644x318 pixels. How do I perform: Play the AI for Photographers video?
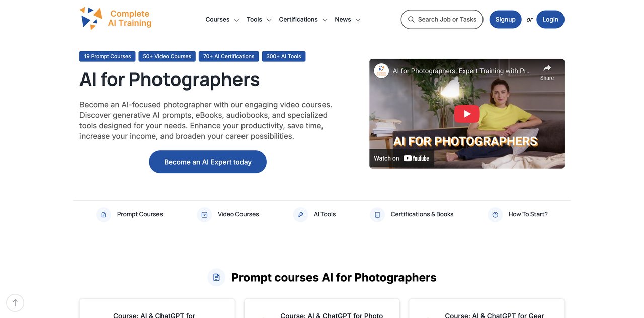[x=466, y=114]
